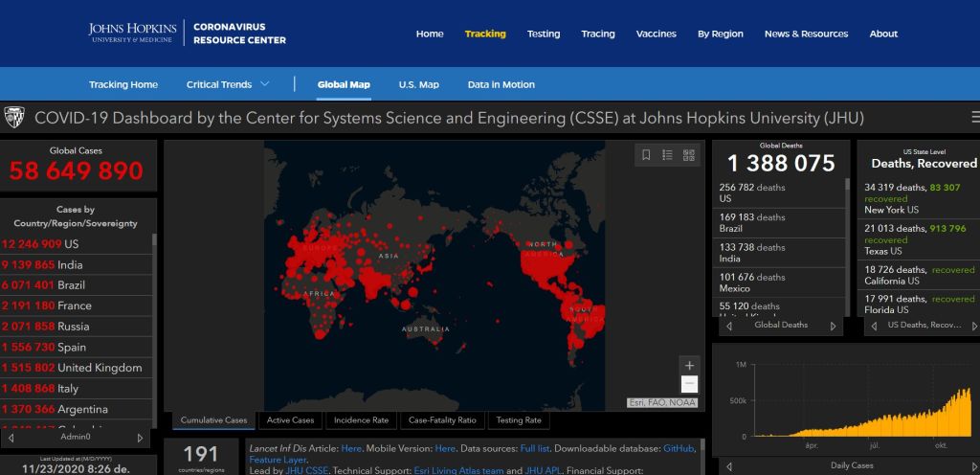Select the Active Cases map tab

pyautogui.click(x=291, y=420)
